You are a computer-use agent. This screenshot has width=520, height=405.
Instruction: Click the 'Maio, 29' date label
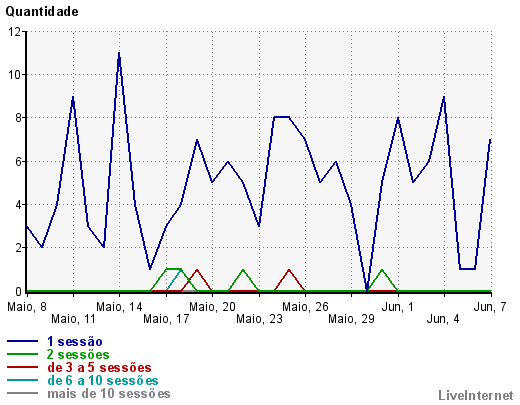coord(351,319)
